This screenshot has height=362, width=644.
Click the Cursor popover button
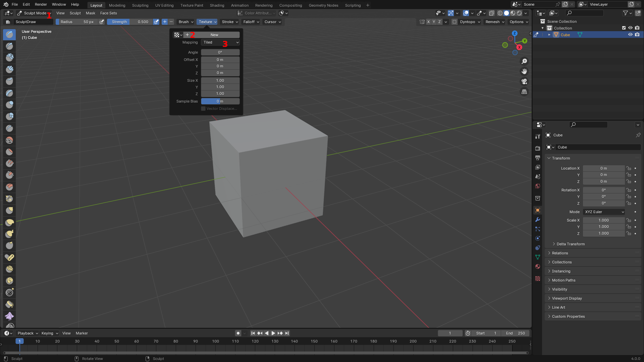[x=273, y=22]
